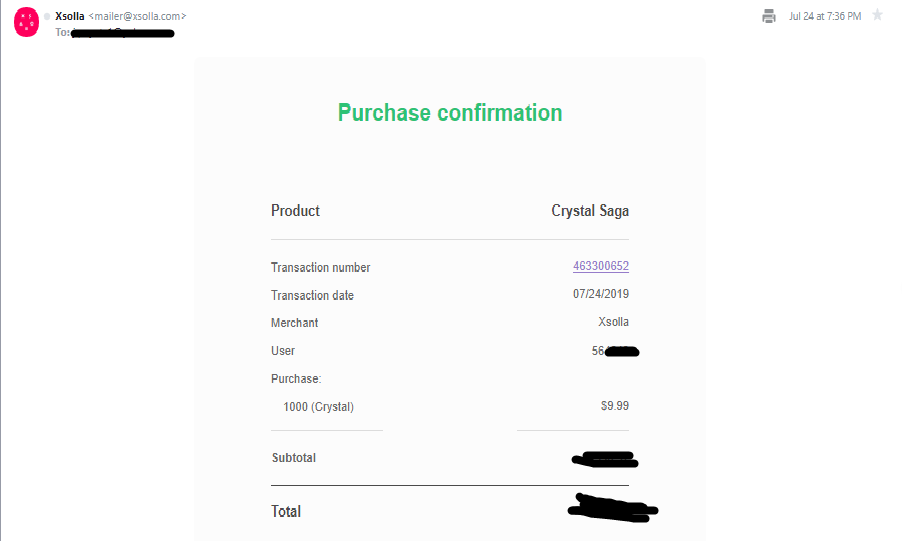
Task: Click the Merchant value Xsolla
Action: (613, 322)
